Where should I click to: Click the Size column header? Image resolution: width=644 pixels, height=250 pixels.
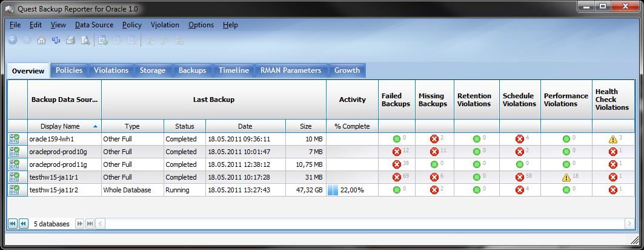305,126
